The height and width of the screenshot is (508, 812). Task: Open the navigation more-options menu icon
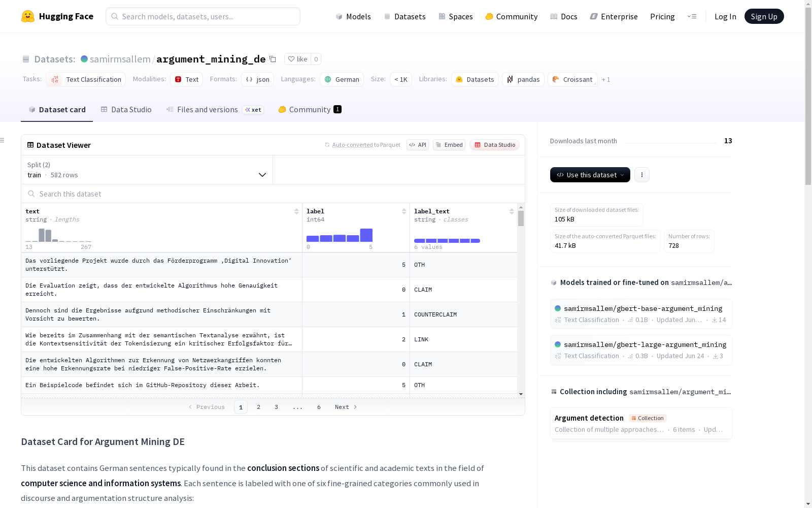692,16
